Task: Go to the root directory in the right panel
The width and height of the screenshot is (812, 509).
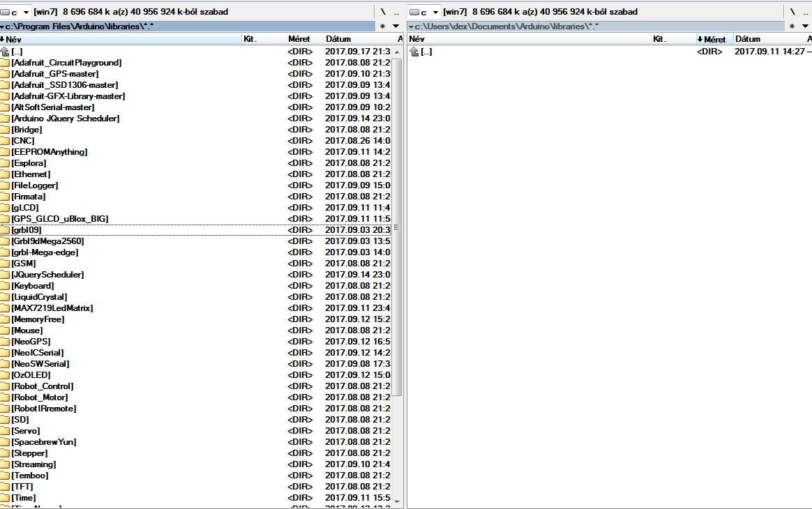Action: pyautogui.click(x=792, y=12)
